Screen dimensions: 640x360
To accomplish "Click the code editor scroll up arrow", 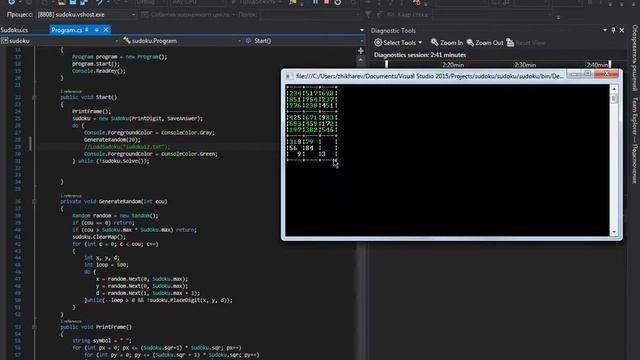I will click(x=361, y=60).
